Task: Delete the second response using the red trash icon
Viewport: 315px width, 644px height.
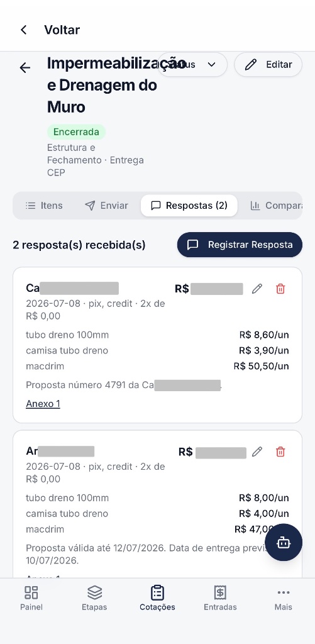Action: point(280,452)
